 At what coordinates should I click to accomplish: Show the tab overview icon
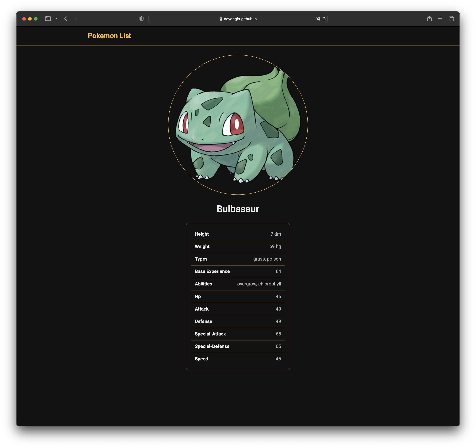pos(451,18)
